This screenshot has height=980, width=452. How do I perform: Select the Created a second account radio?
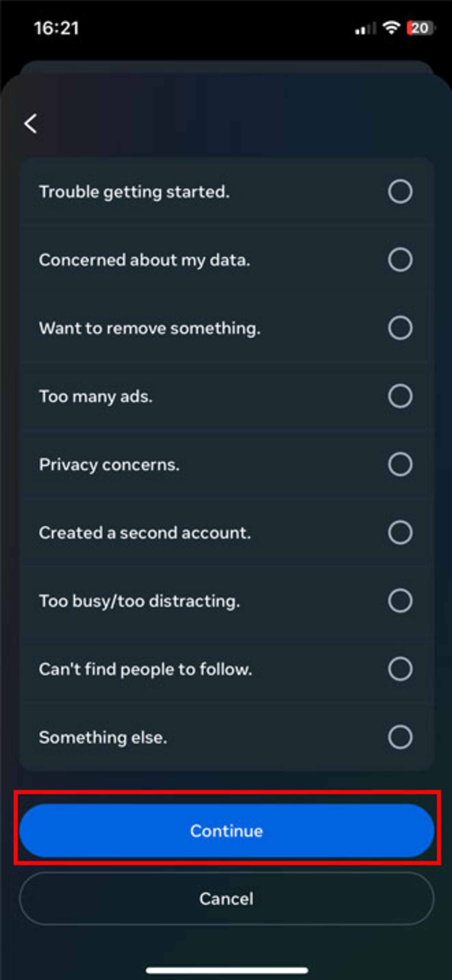[x=400, y=532]
